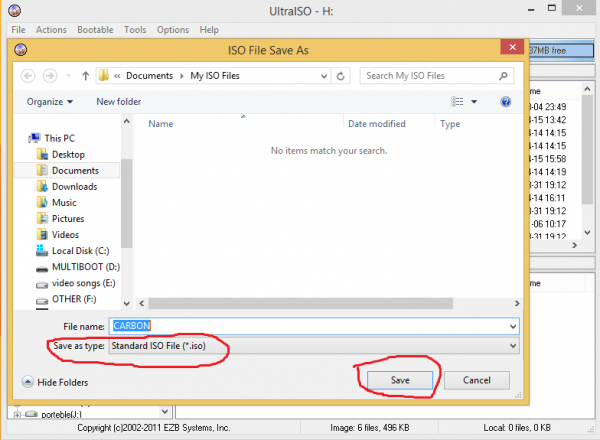
Task: Select Videos folder in navigation pane
Action: click(65, 235)
